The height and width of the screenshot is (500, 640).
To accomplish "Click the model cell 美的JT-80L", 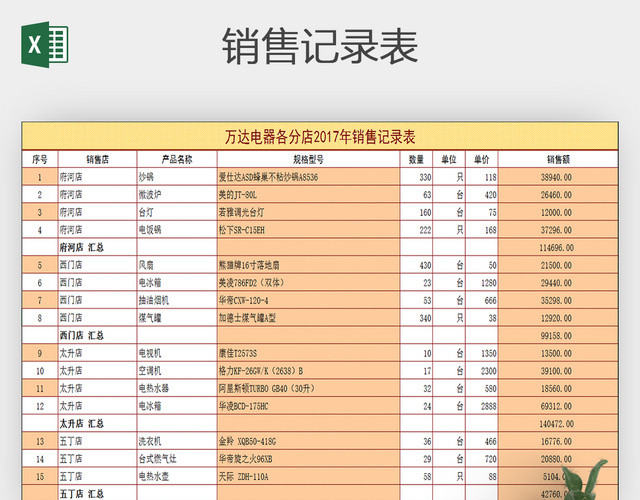I will coord(308,195).
